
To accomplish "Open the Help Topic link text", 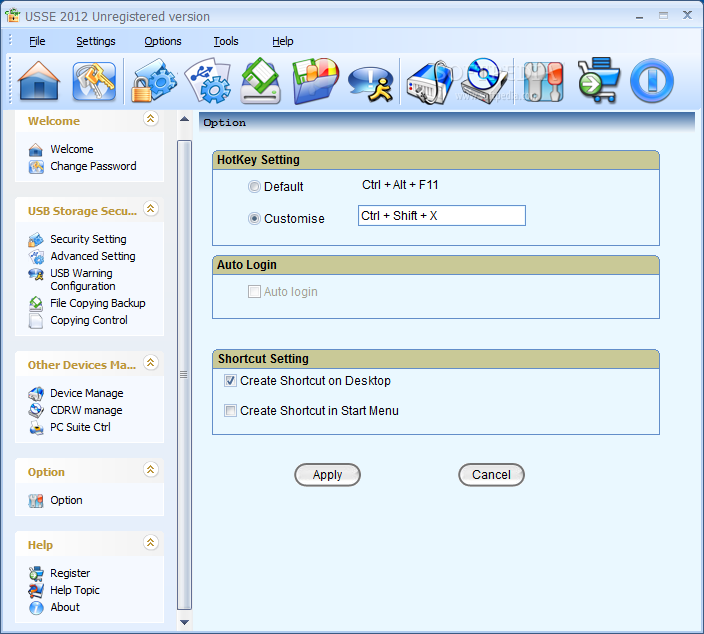I will pyautogui.click(x=75, y=590).
